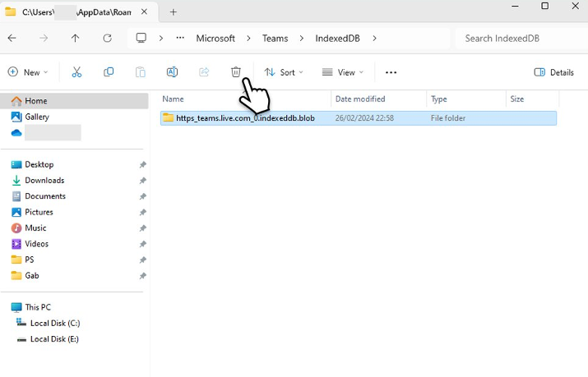Navigate to Microsoft breadcrumb folder
The height and width of the screenshot is (377, 588).
click(215, 38)
